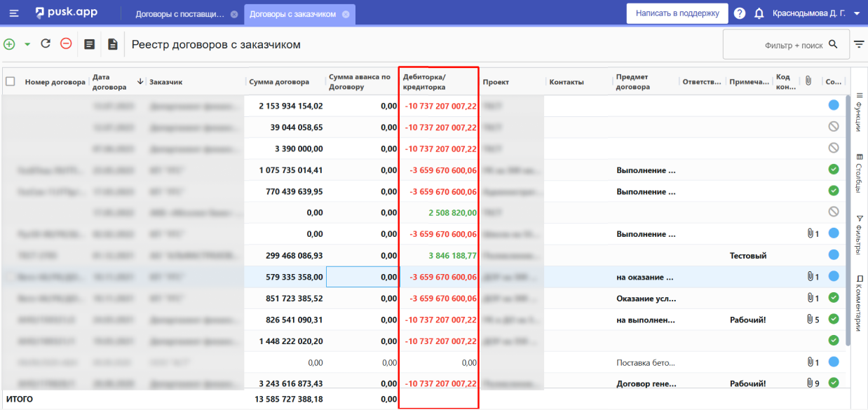Tick the select-all checkbox in table header
The height and width of the screenshot is (410, 868).
(x=11, y=81)
